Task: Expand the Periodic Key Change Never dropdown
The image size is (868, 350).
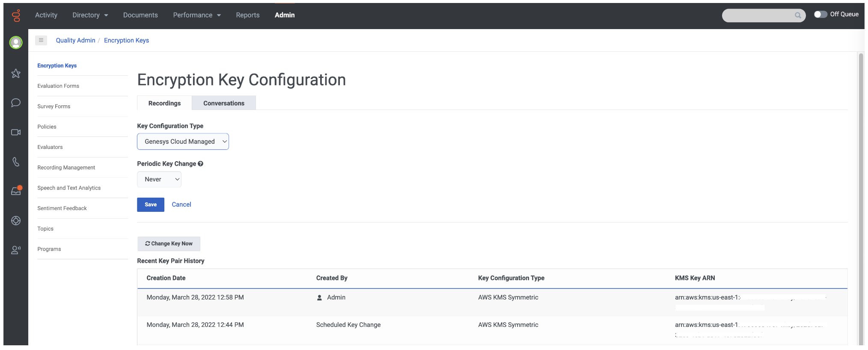Action: coord(159,179)
